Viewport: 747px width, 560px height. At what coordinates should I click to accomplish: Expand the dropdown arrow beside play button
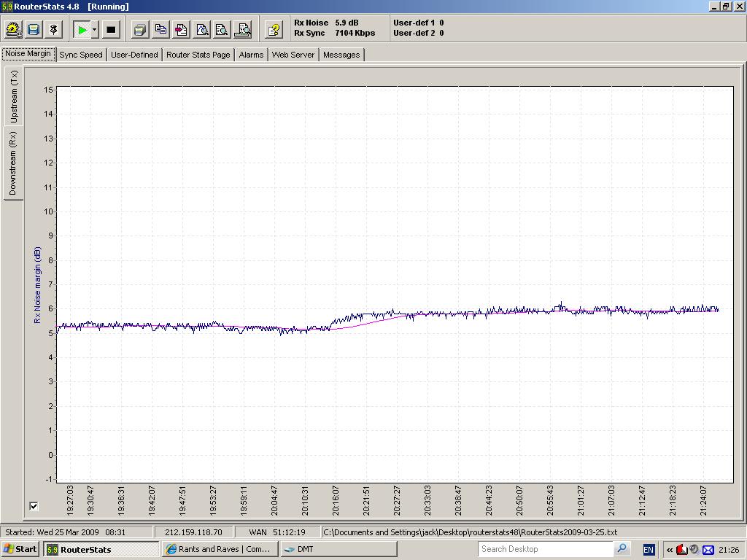coord(95,30)
